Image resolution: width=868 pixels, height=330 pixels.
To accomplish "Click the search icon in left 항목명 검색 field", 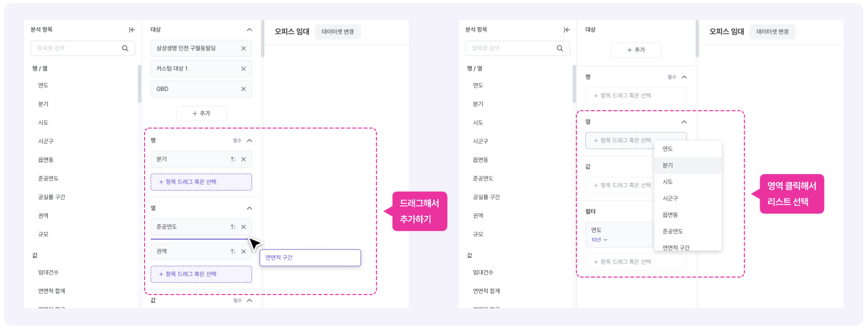I will (x=125, y=48).
